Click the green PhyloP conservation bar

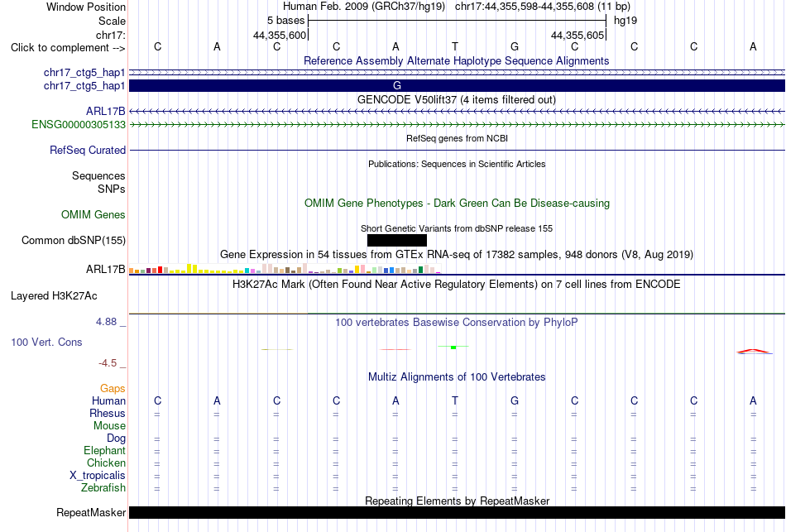453,347
